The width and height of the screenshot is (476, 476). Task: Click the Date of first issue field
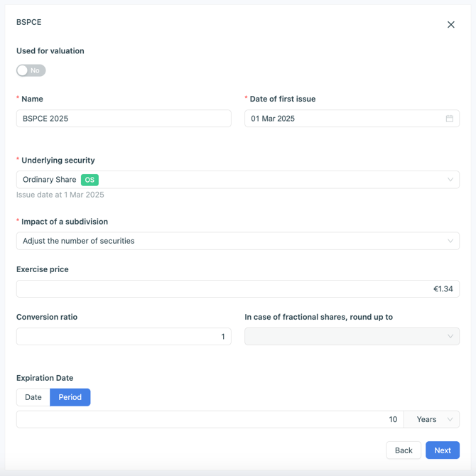click(345, 119)
